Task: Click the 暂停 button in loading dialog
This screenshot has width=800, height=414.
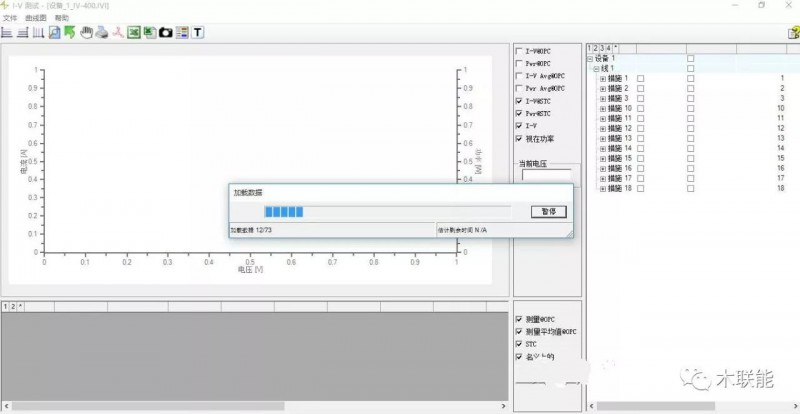Action: coord(548,212)
